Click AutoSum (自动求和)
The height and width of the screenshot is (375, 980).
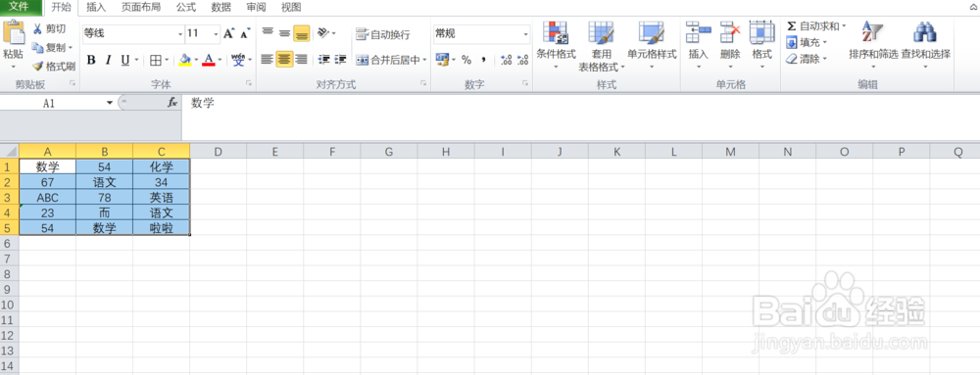pos(816,26)
